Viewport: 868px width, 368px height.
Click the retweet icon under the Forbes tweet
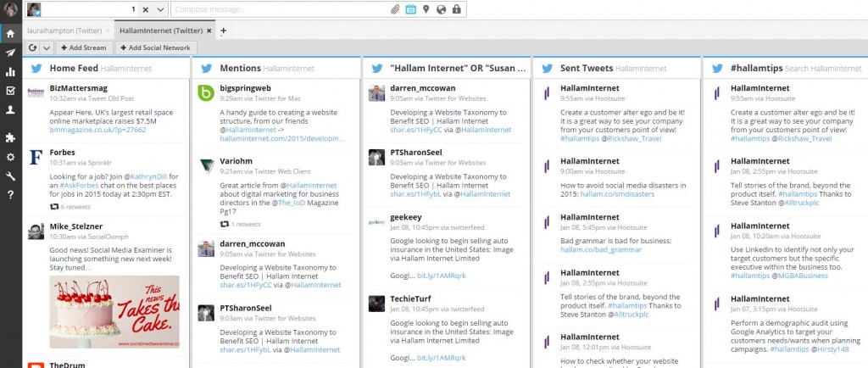(54, 207)
